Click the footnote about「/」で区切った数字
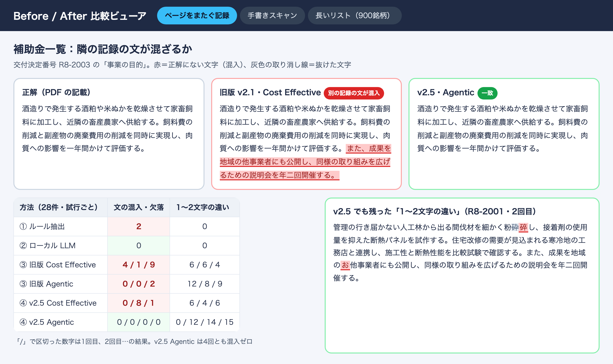The height and width of the screenshot is (364, 613). click(x=134, y=342)
